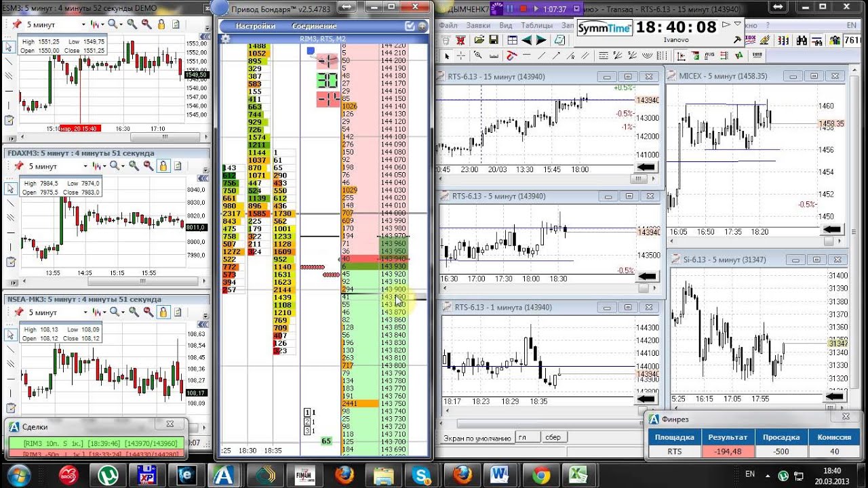Image resolution: width=868 pixels, height=488 pixels.
Task: Toggle the lock in NSEA-MK3 chart toolbar
Action: point(163,312)
